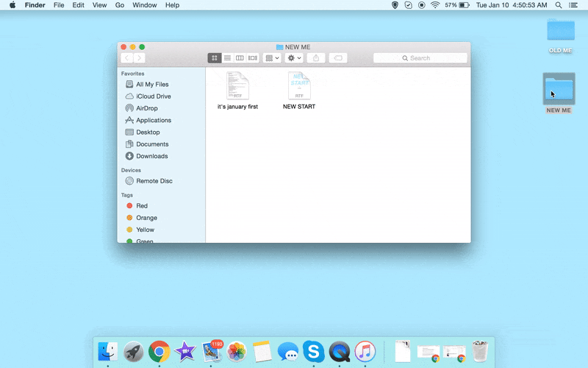Open Mail with 1193 badge
Screen dimensions: 588x368
coord(212,351)
